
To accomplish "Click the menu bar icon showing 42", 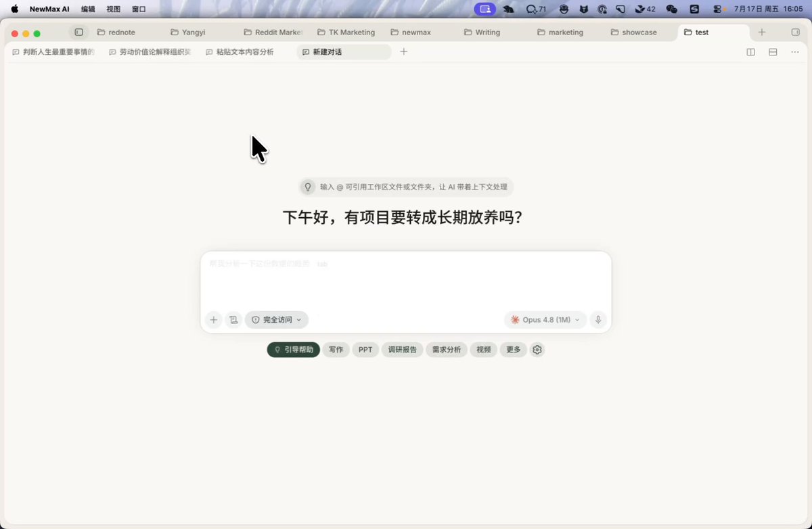I will coord(645,9).
